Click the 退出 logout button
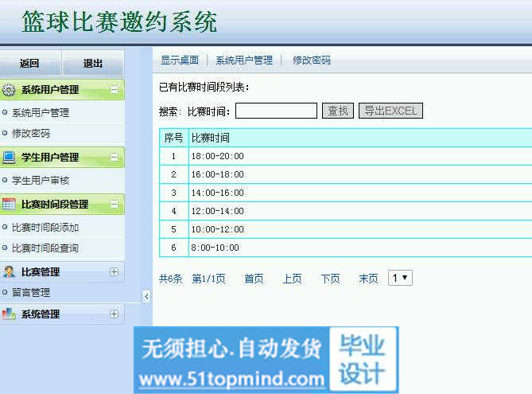The width and height of the screenshot is (532, 394). pyautogui.click(x=93, y=64)
